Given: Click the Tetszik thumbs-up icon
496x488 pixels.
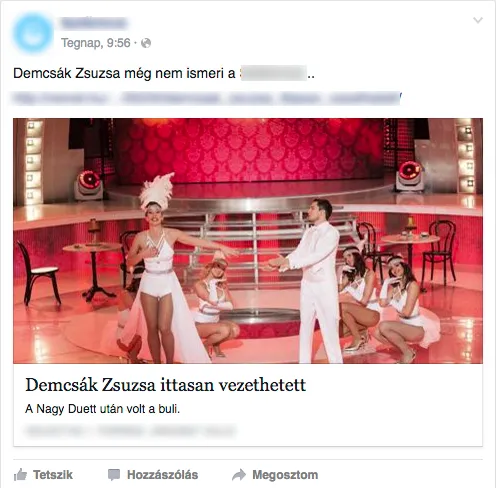Looking at the screenshot, I should pyautogui.click(x=20, y=475).
